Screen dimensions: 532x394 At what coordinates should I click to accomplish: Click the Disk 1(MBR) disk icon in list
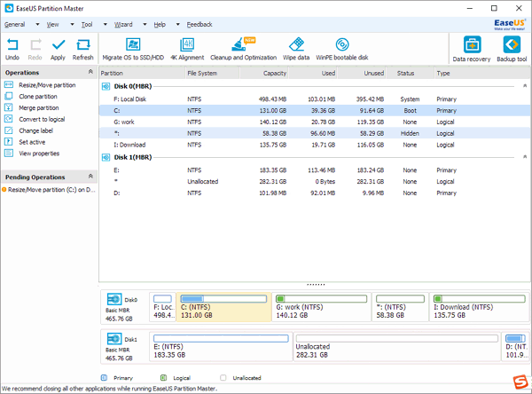pos(106,158)
